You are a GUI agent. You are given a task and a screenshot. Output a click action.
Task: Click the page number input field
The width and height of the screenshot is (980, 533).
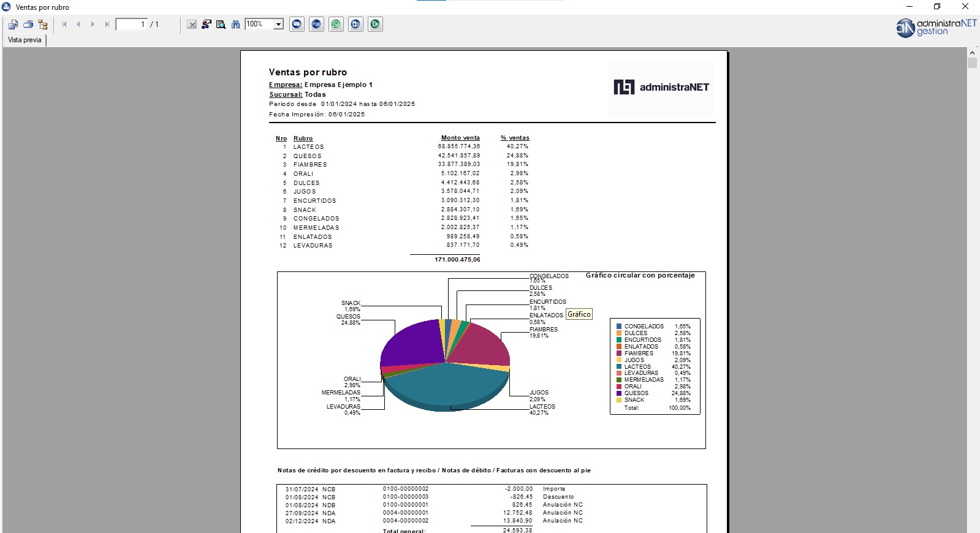(131, 25)
